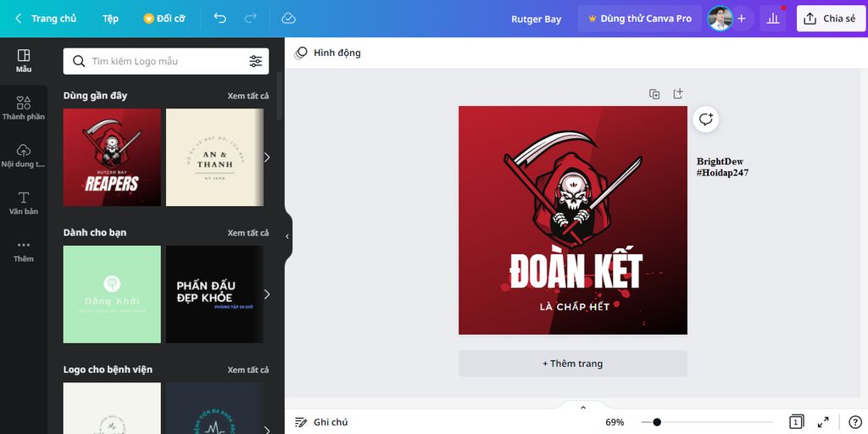
Task: Select the reaper skull graphic
Action: tap(572, 188)
